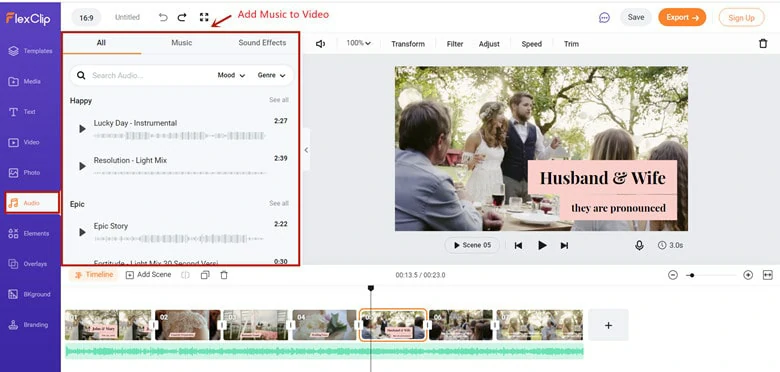Open the Speed option

tap(531, 44)
